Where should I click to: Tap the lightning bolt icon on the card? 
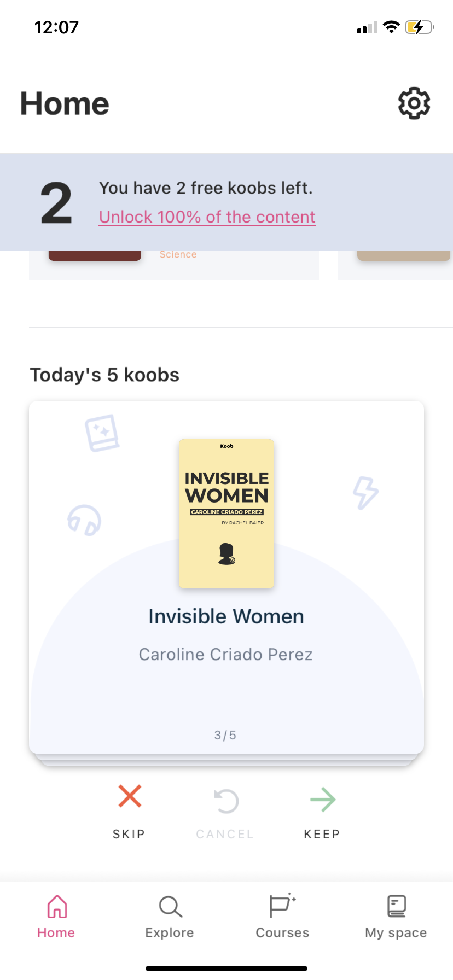(365, 492)
